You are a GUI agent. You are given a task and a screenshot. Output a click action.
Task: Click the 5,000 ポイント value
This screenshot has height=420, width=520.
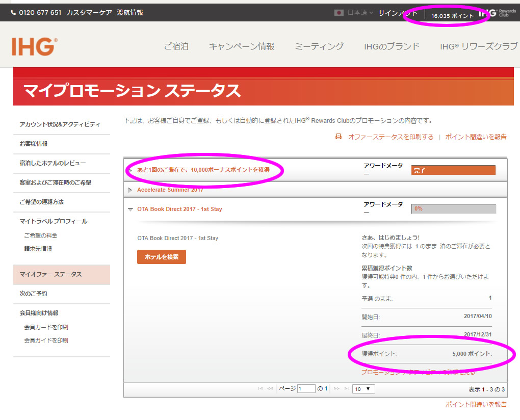(x=472, y=354)
